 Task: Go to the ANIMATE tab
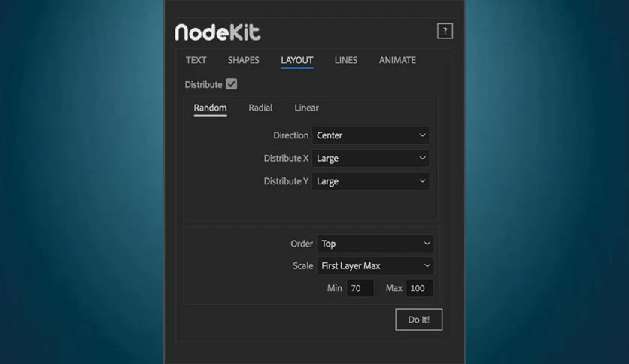pos(397,60)
